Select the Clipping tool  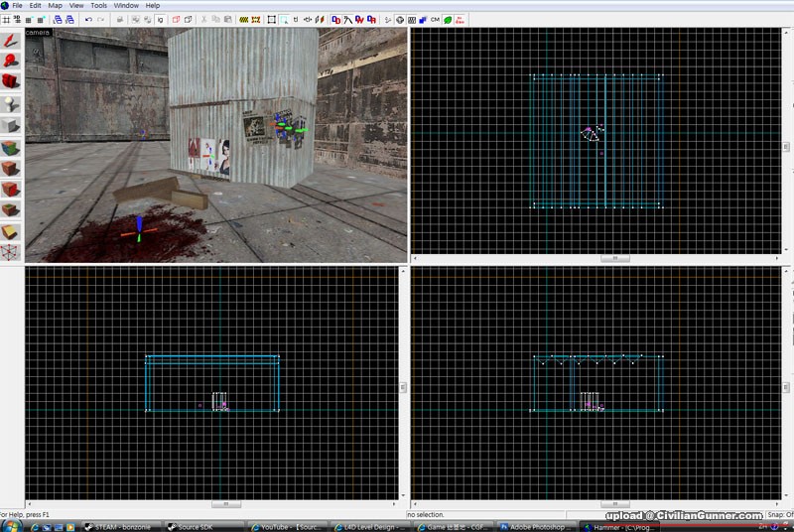click(x=11, y=231)
